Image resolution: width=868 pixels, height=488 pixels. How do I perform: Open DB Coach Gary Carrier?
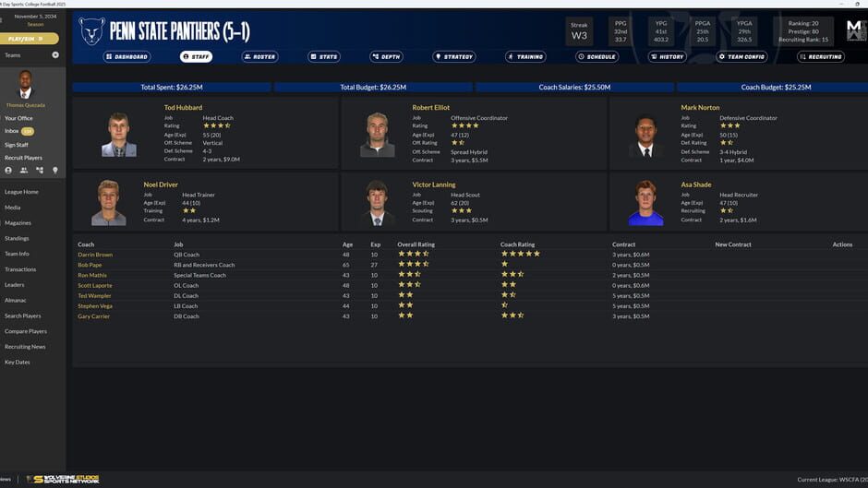point(93,316)
